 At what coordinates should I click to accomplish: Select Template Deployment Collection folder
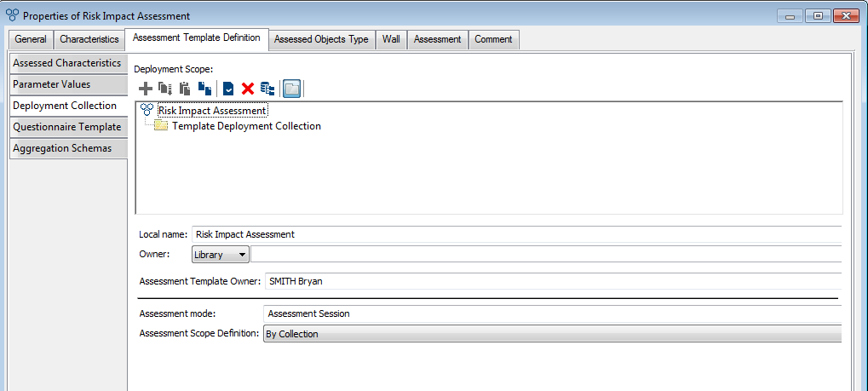(x=246, y=126)
